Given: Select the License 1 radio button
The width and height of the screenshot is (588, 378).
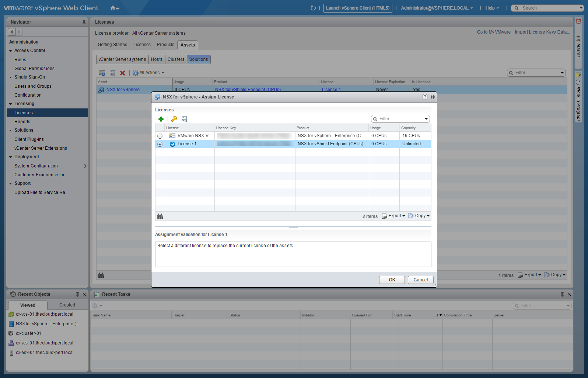Looking at the screenshot, I should tap(160, 144).
